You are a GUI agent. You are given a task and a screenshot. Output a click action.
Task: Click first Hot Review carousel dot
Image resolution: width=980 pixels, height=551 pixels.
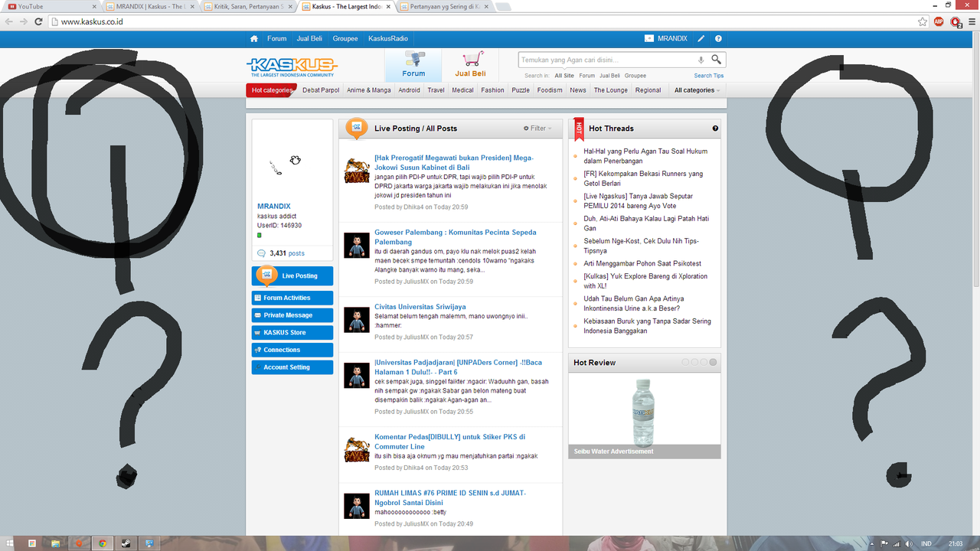click(x=685, y=362)
